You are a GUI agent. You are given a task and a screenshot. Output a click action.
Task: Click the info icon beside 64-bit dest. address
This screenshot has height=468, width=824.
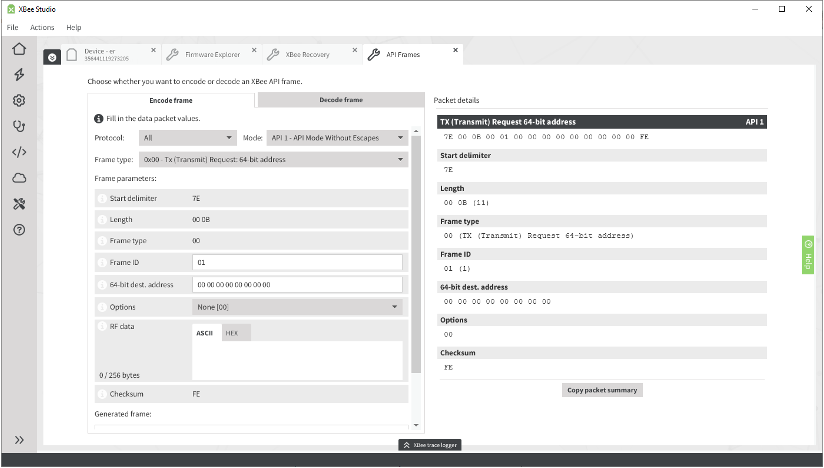(x=102, y=285)
